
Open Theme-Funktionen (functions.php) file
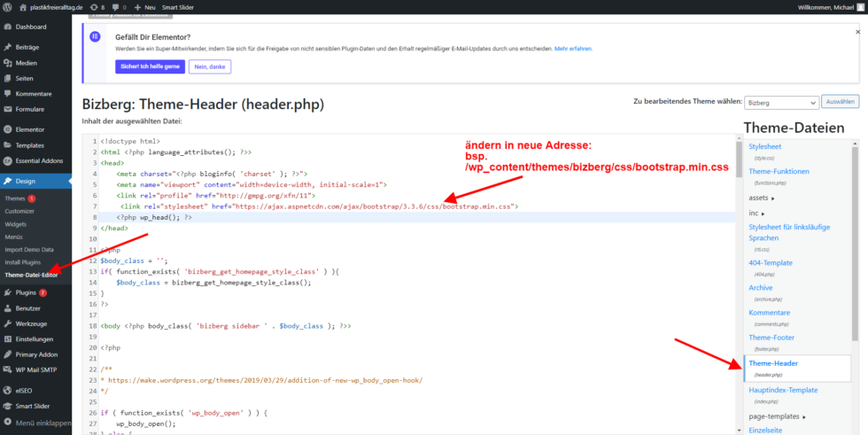click(x=779, y=171)
